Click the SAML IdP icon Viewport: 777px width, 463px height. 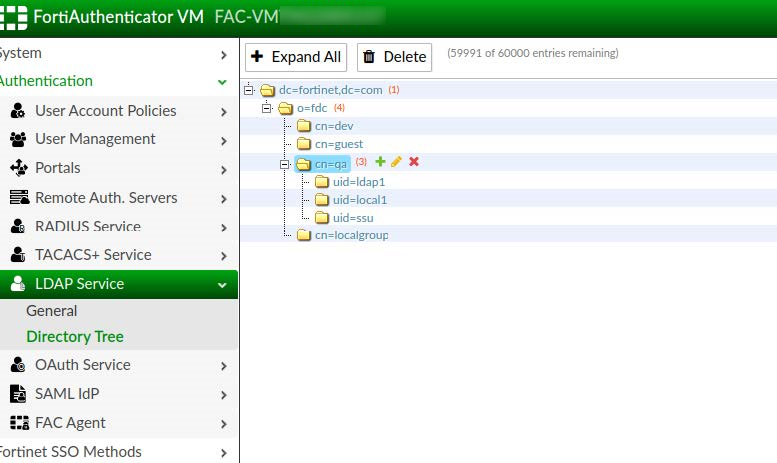18,394
